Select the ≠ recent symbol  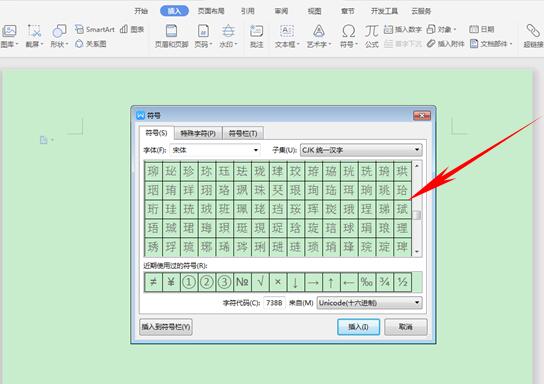153,282
